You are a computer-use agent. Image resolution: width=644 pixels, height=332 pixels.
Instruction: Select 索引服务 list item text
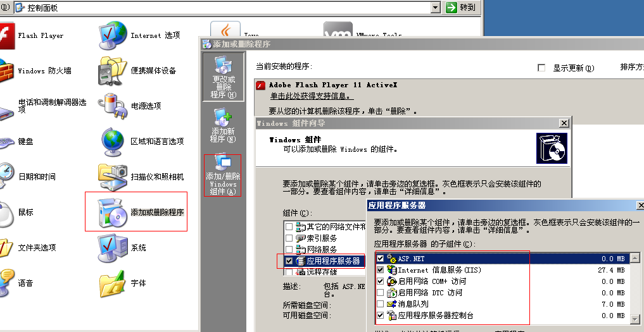(322, 238)
